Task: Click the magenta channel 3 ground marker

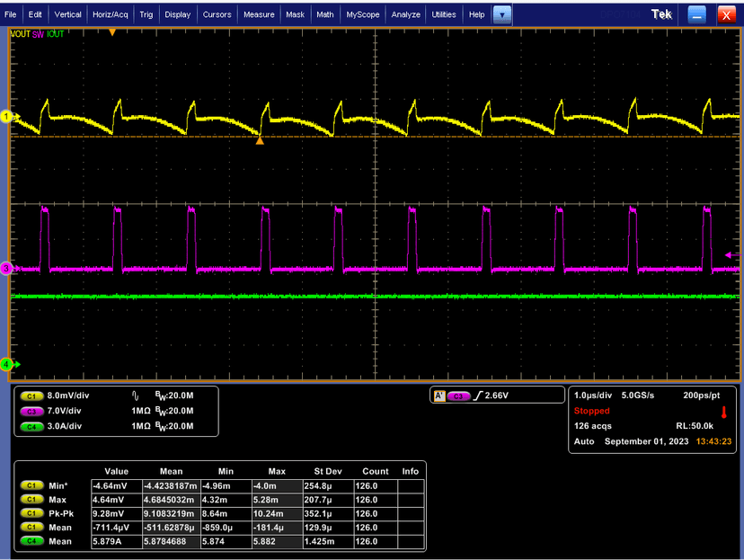Action: 5,269
